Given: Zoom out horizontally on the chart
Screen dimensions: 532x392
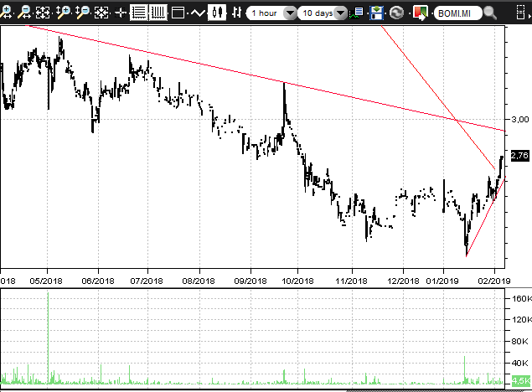Looking at the screenshot, I should point(24,13).
